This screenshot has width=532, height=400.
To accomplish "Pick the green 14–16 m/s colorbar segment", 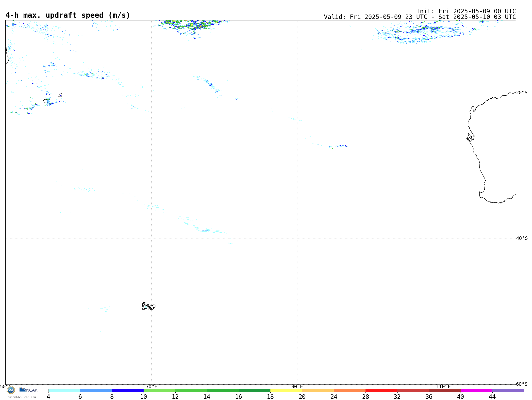I will pyautogui.click(x=223, y=390).
